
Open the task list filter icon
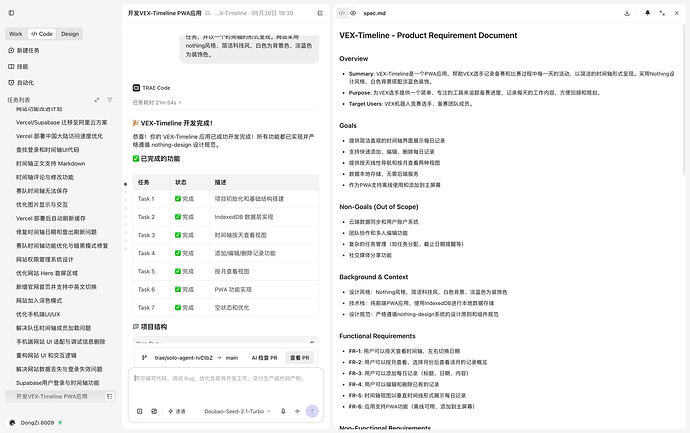click(x=110, y=100)
